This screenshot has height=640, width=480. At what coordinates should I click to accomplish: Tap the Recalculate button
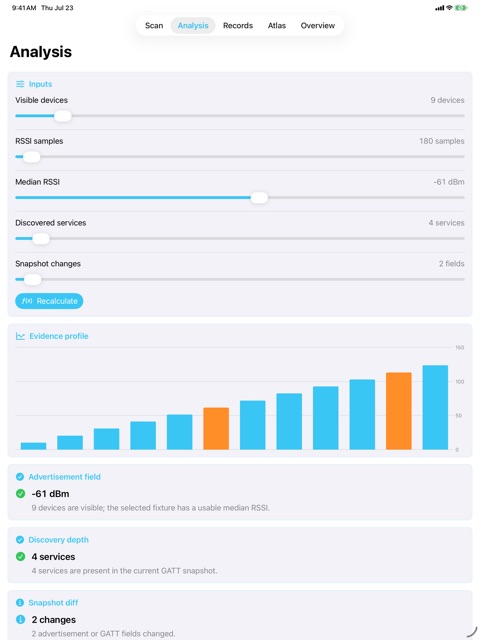click(x=49, y=301)
